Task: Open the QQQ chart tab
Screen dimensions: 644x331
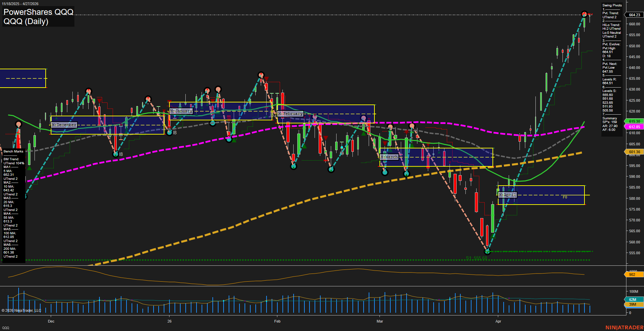Action: pos(6,328)
